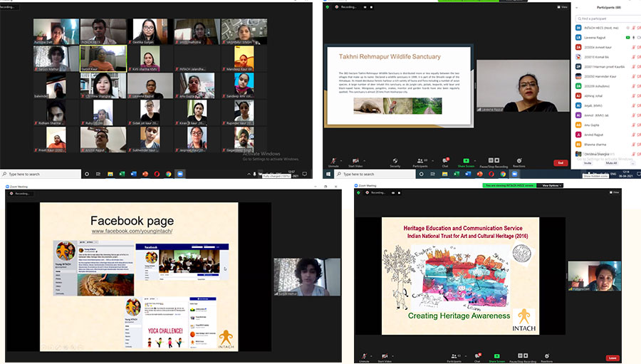The height and width of the screenshot is (364, 641).
Task: Open the View menu in the Heritage Awareness window
Action: click(x=615, y=192)
